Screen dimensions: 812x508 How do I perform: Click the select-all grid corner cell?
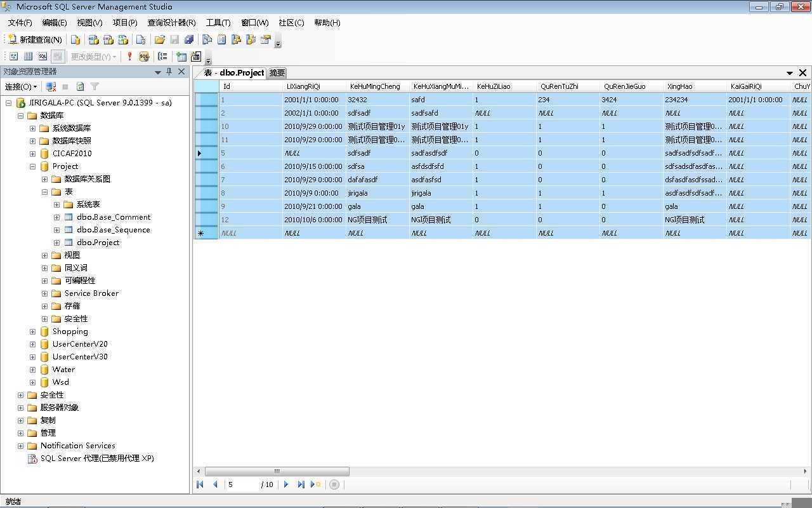pos(206,86)
